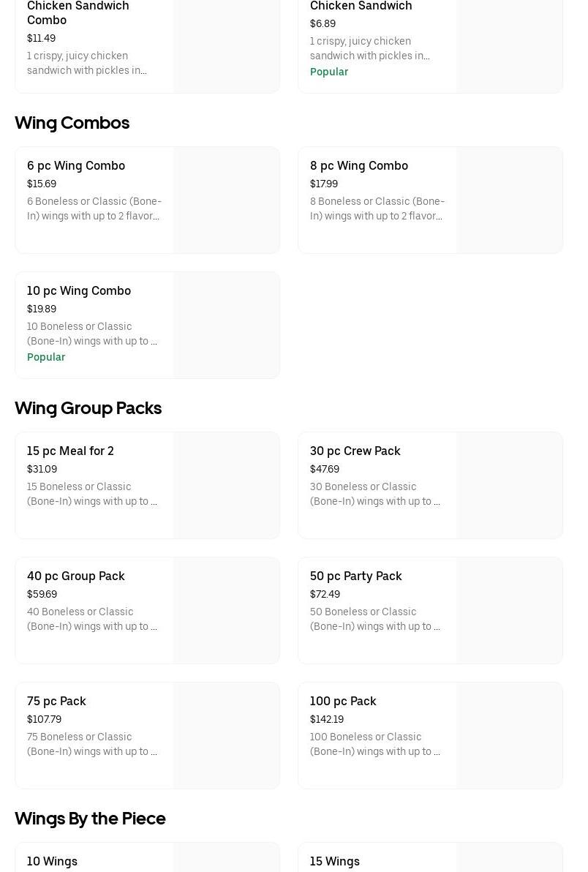The image size is (588, 872).
Task: Open the 30 pc Crew Pack item
Action: click(355, 451)
